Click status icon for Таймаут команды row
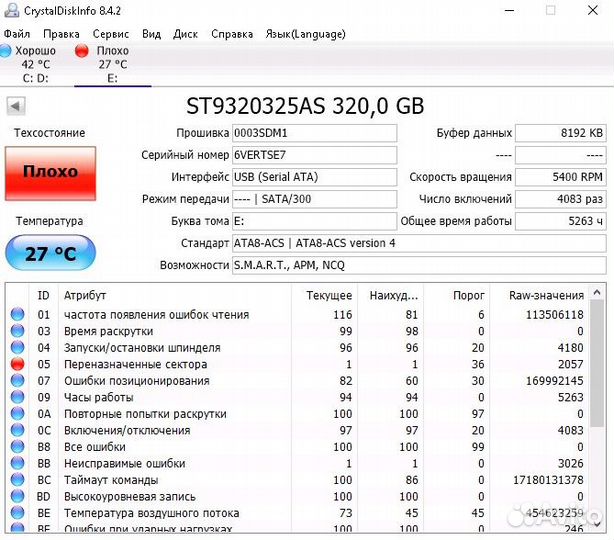The height and width of the screenshot is (540, 614). point(17,480)
